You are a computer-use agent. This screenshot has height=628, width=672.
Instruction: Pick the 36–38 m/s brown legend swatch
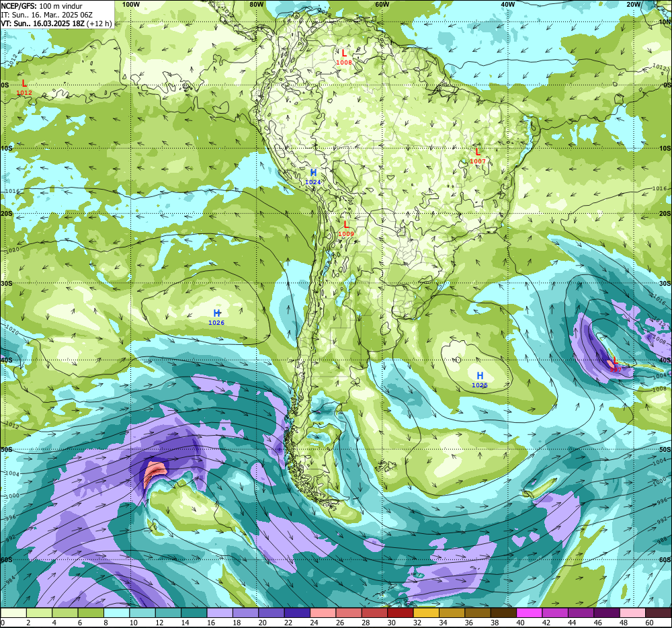point(478,613)
